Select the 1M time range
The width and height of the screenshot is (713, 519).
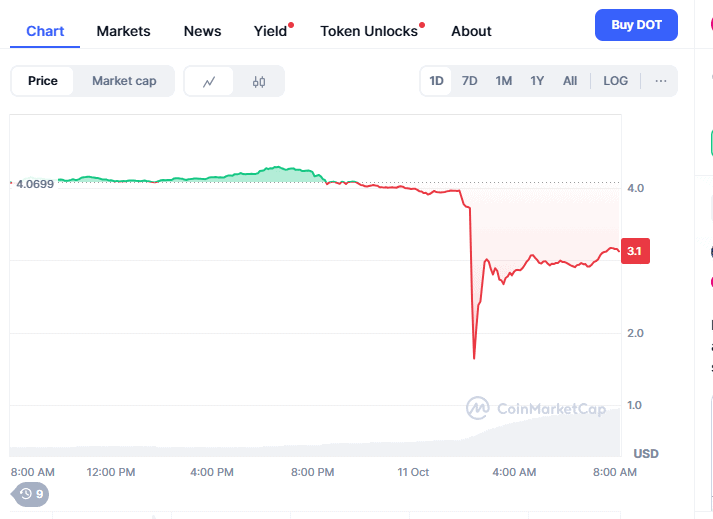pos(504,81)
